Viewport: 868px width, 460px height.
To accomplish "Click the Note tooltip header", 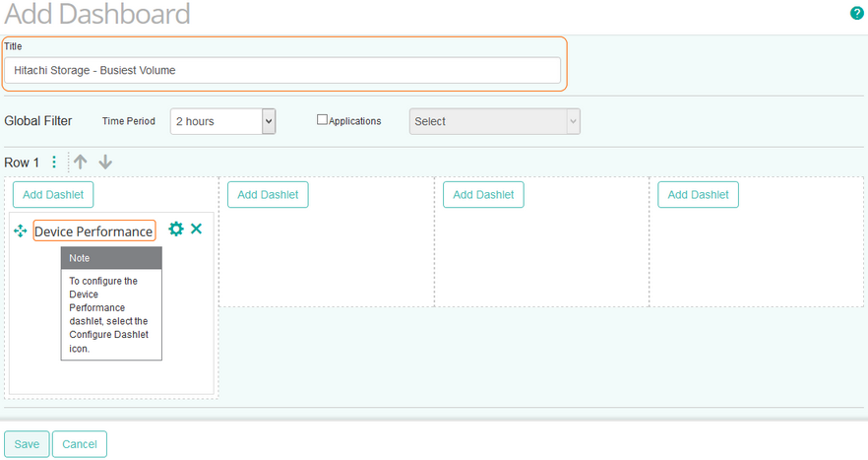I will coord(111,258).
